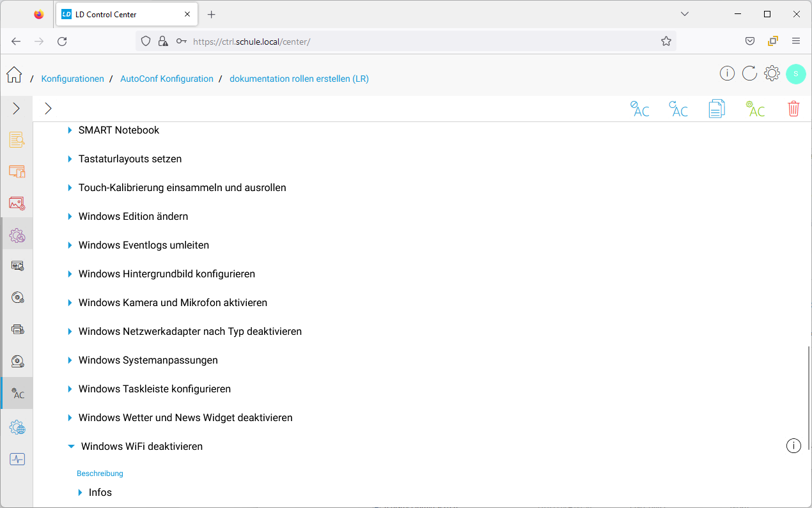Click the refresh icon in page header
The width and height of the screenshot is (812, 508).
(x=749, y=73)
